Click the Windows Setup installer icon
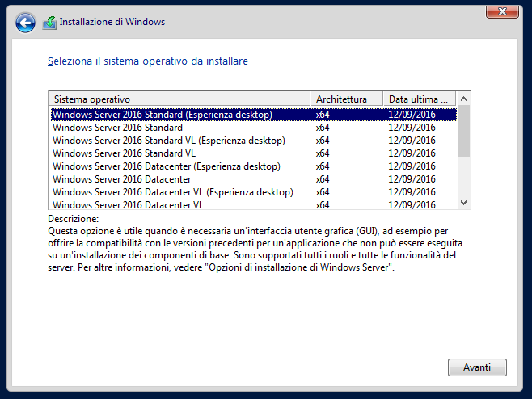 49,23
